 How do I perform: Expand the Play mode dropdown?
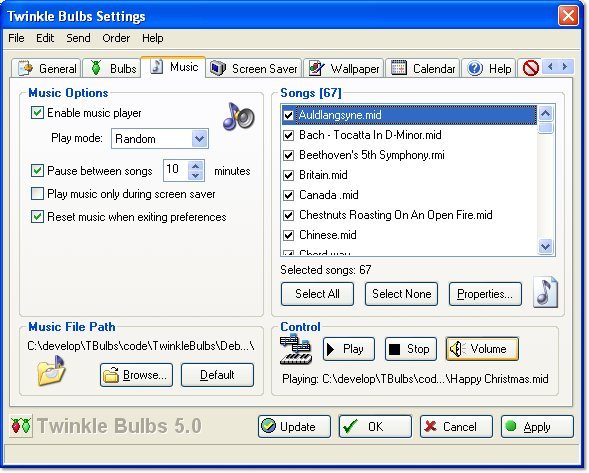[199, 139]
